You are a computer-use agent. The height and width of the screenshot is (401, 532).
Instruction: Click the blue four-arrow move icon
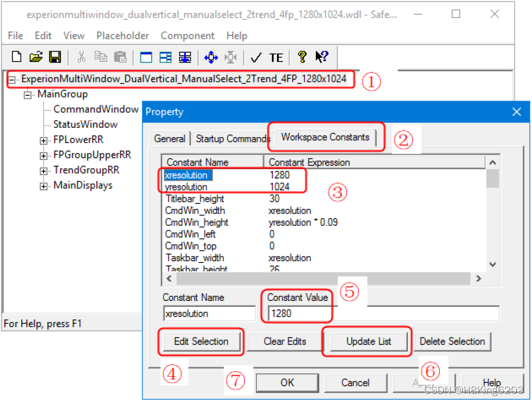pos(211,57)
